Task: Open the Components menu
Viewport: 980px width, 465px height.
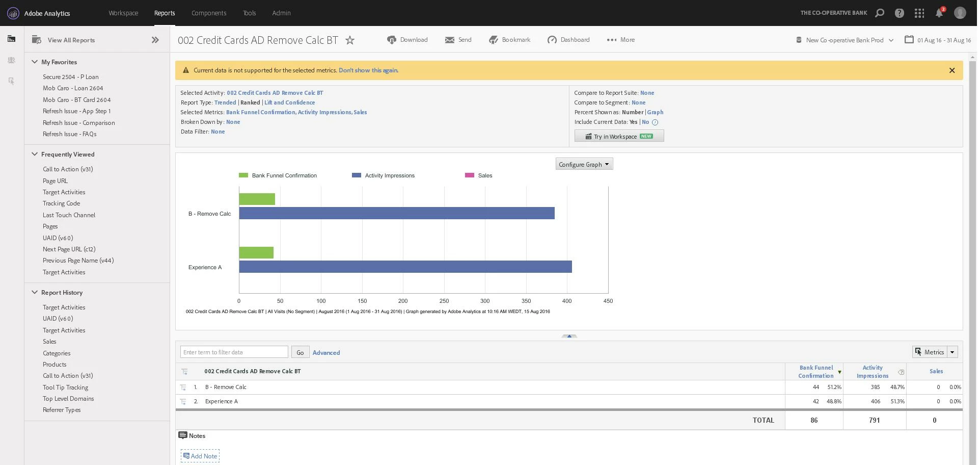Action: [209, 13]
